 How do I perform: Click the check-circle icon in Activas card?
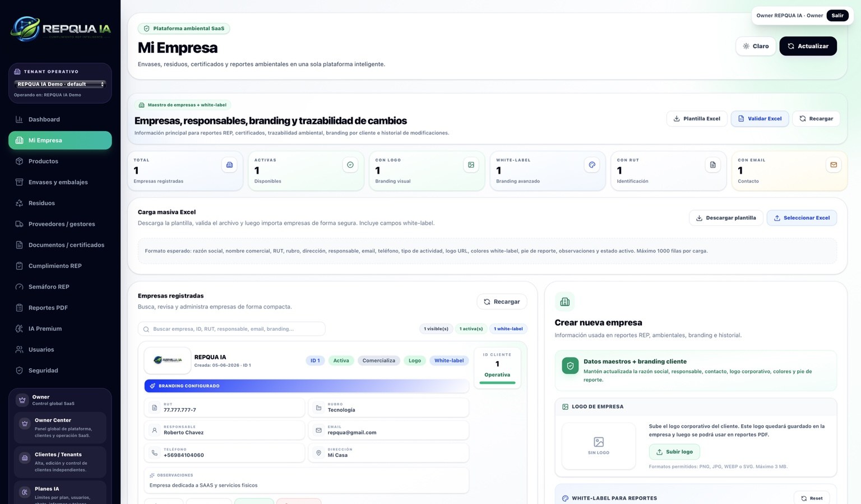tap(350, 165)
